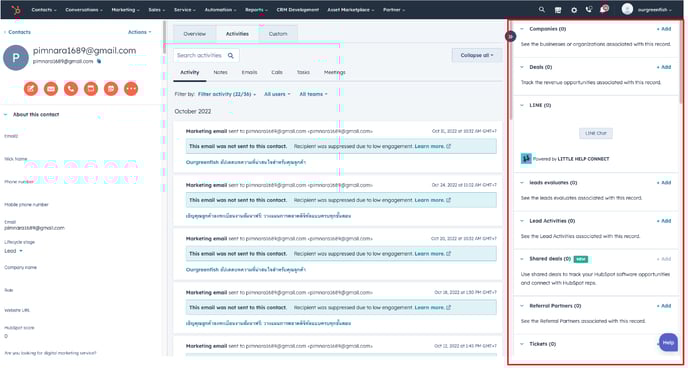This screenshot has width=688, height=372.
Task: Click the HubSpot sprocket logo
Action: [x=16, y=10]
